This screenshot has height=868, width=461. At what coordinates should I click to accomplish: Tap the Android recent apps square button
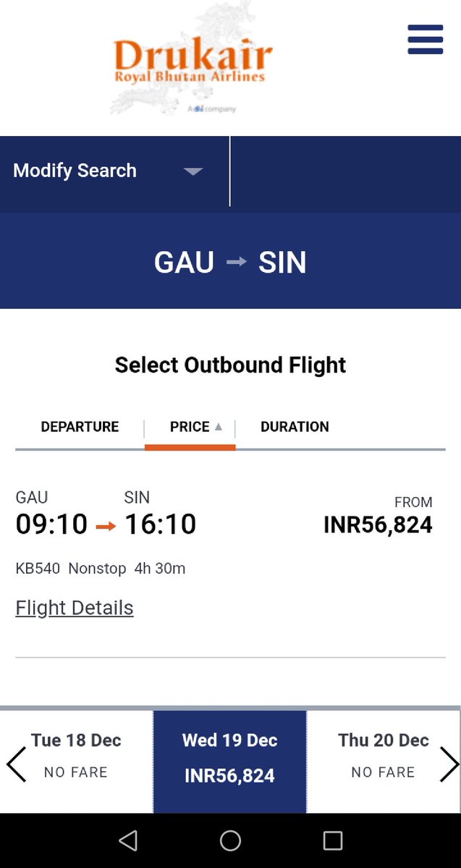[333, 840]
